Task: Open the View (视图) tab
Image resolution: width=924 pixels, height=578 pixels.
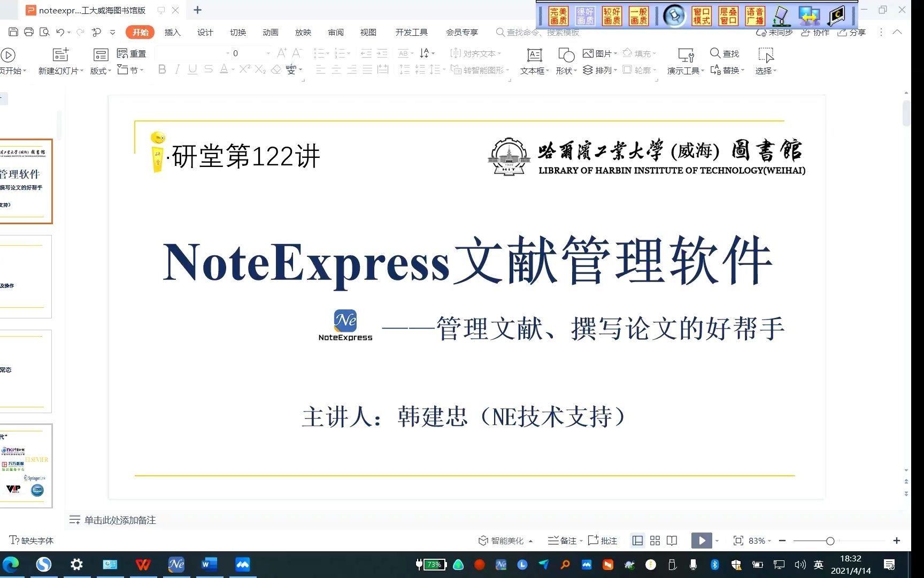Action: click(x=368, y=32)
